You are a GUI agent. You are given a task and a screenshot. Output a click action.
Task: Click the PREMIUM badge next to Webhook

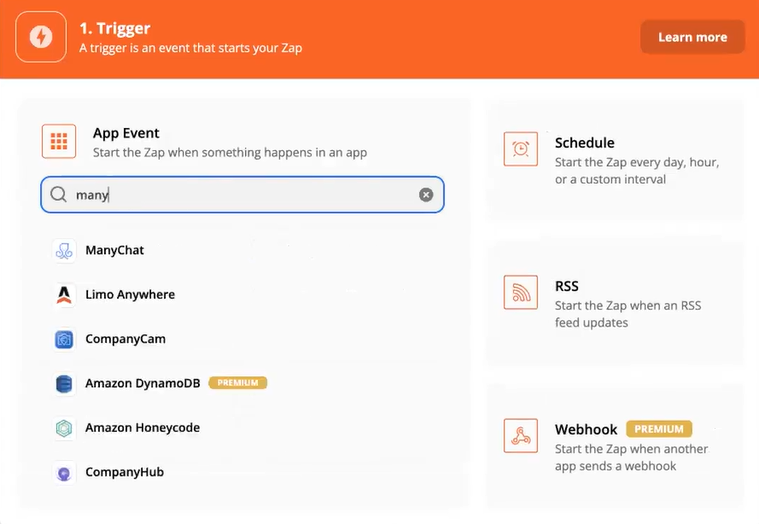(659, 429)
